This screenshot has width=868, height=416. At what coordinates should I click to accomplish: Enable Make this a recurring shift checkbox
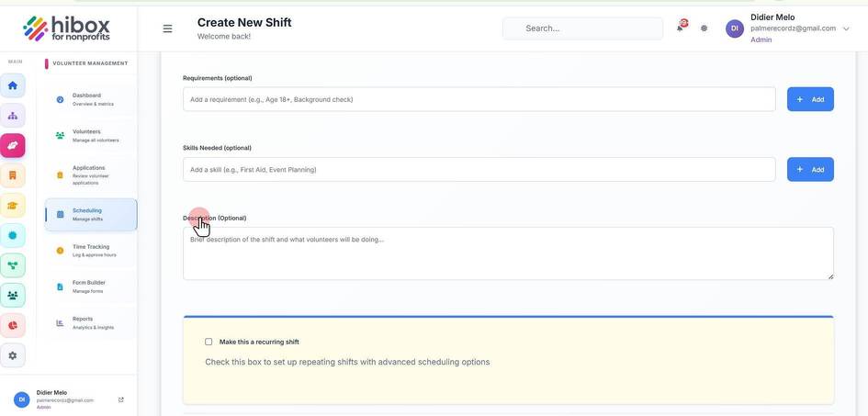[x=209, y=342]
